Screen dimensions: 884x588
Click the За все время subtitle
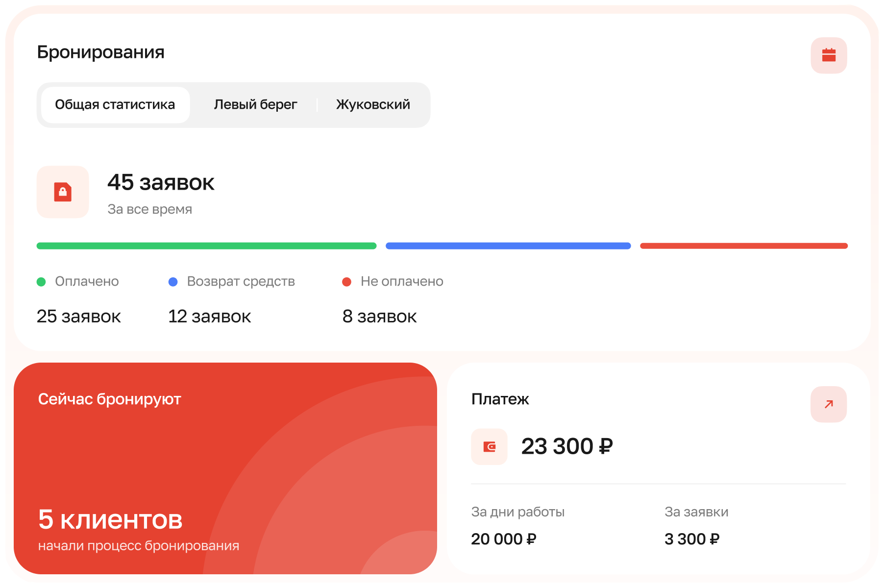coord(149,209)
